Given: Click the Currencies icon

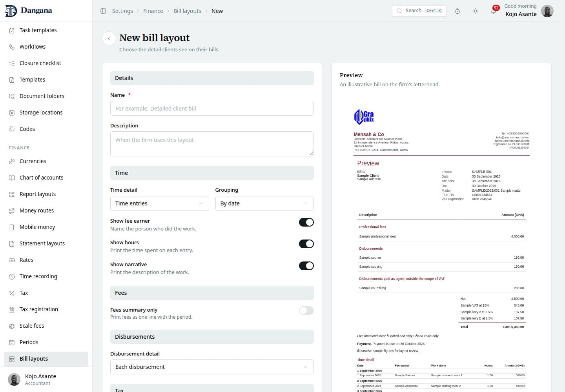Looking at the screenshot, I should (12, 161).
